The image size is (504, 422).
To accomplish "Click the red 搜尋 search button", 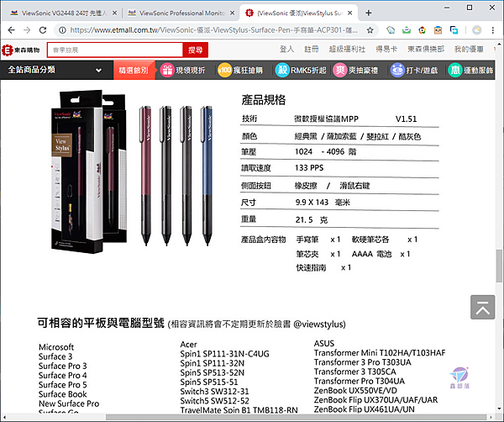I will click(x=196, y=50).
